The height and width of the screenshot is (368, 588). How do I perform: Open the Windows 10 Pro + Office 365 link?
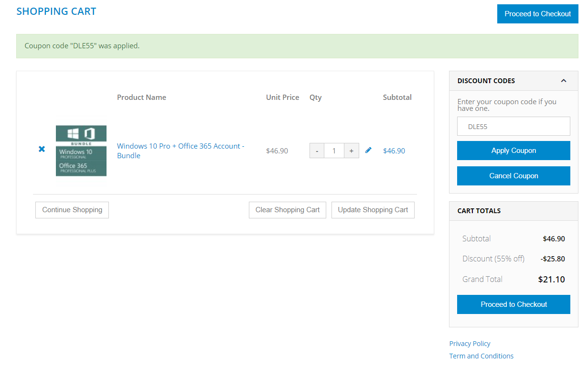(181, 151)
